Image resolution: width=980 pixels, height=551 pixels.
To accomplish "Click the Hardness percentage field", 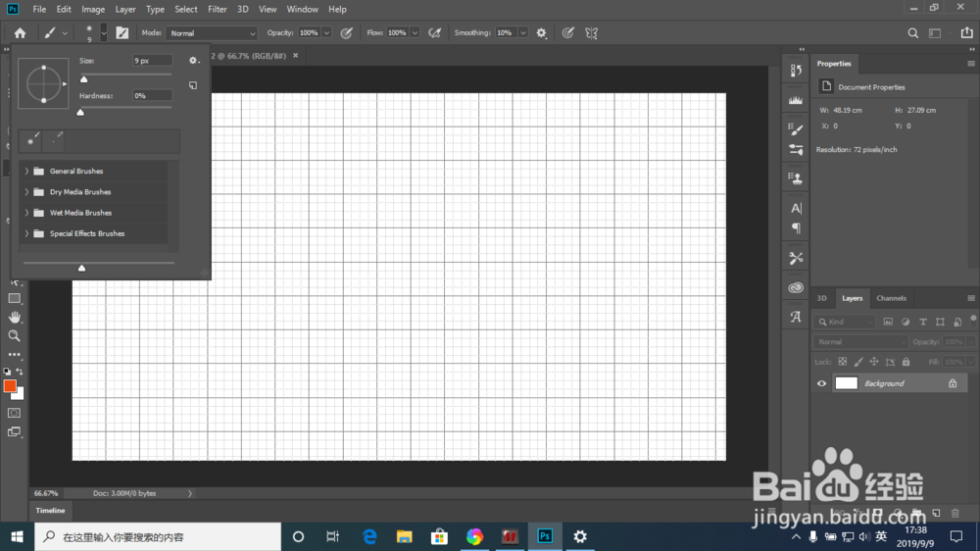I will pos(152,96).
